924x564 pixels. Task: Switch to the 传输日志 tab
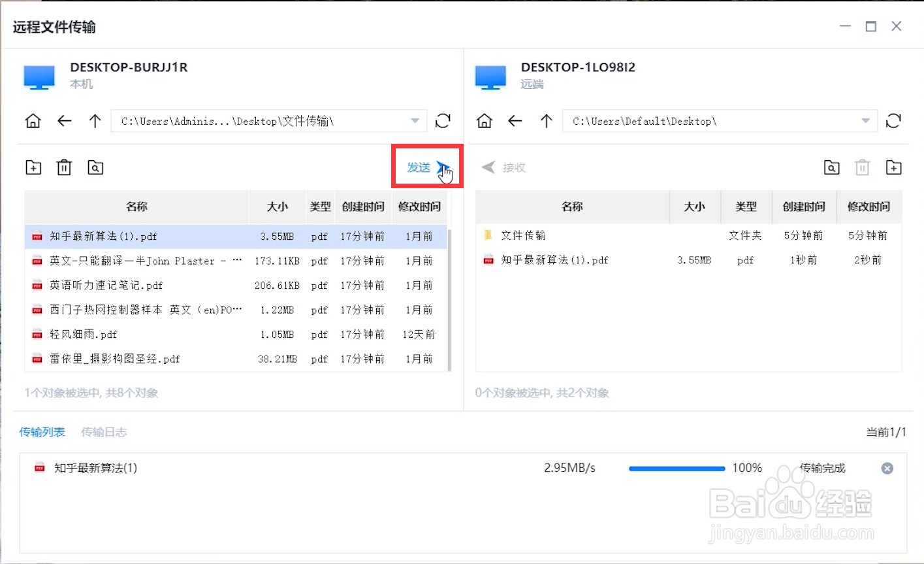[x=104, y=432]
